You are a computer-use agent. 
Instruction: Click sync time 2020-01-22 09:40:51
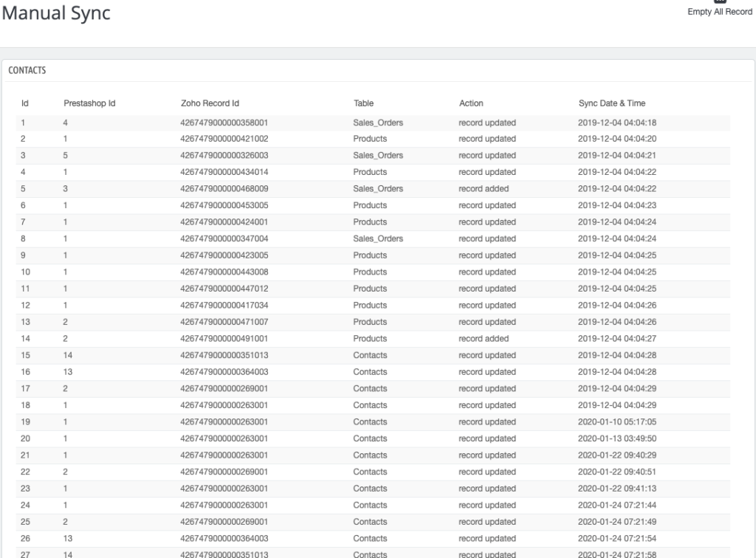pos(617,472)
